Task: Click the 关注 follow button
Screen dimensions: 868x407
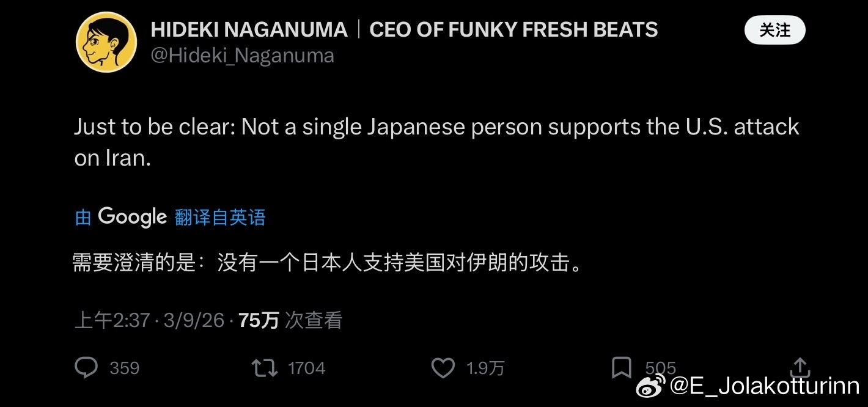Action: click(774, 29)
